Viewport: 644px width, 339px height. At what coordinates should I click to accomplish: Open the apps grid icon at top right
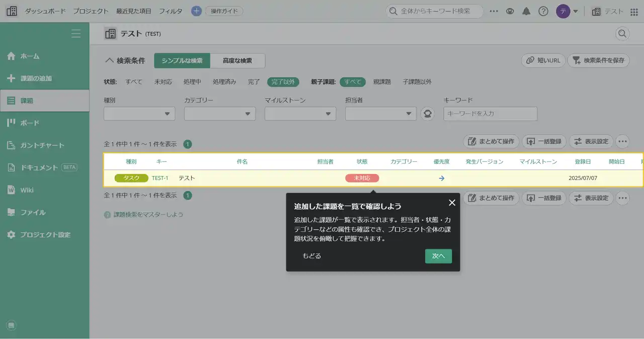634,12
